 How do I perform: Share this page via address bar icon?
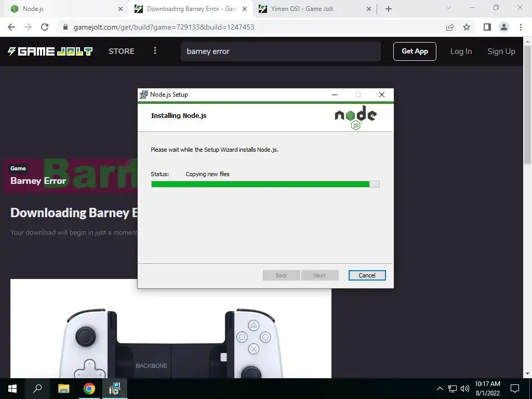[450, 27]
